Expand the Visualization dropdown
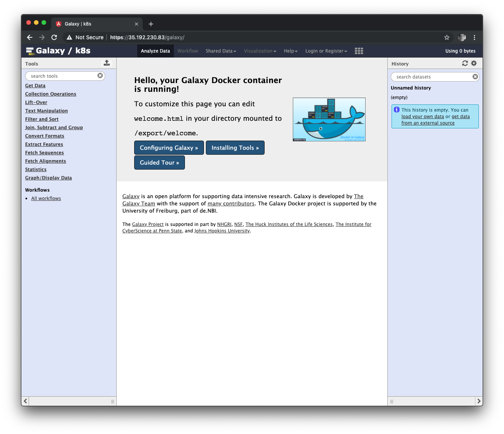The height and width of the screenshot is (434, 504). tap(260, 51)
